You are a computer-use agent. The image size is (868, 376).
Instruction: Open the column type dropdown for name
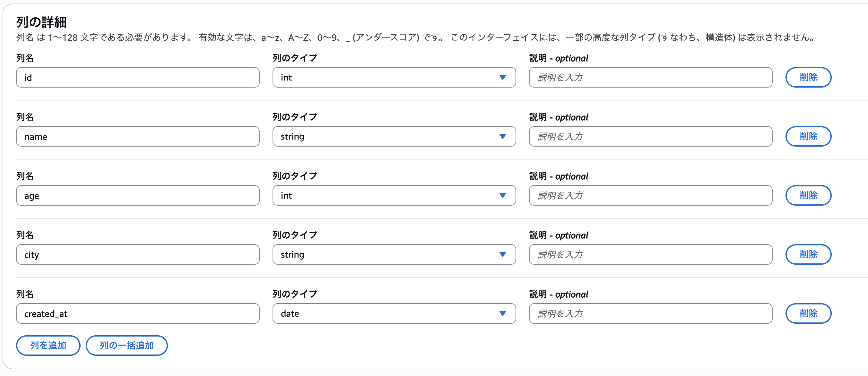coord(394,136)
